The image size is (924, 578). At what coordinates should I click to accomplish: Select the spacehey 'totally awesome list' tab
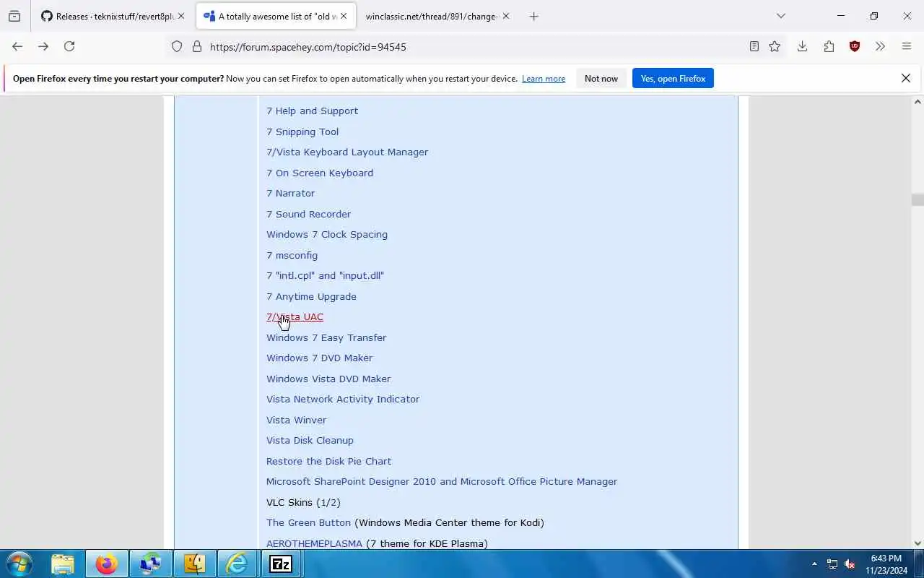tap(276, 16)
